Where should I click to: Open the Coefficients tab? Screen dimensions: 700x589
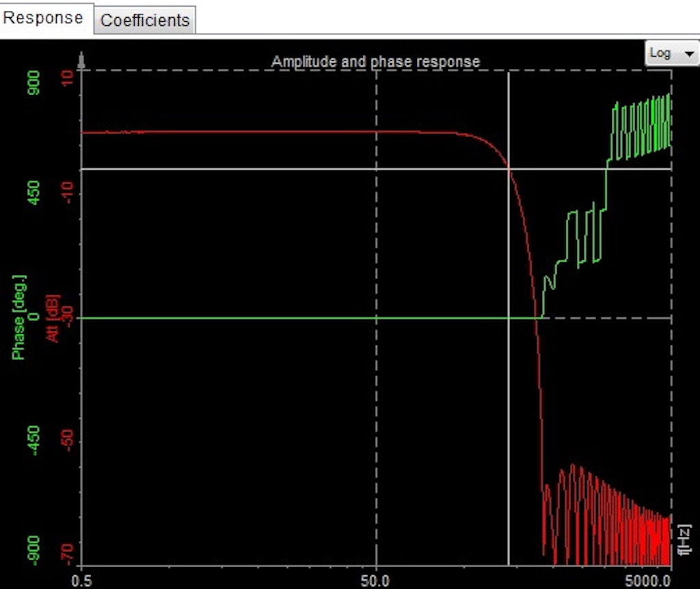(145, 20)
